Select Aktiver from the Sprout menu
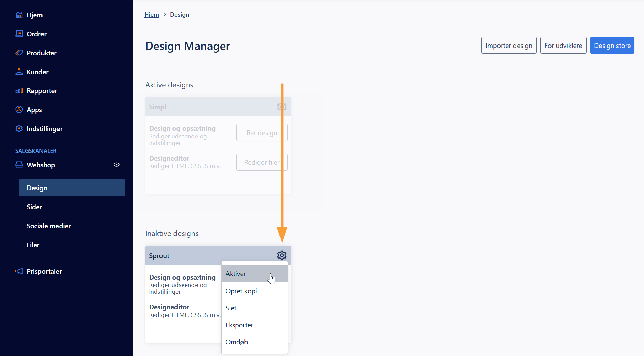This screenshot has width=644, height=356. [x=236, y=274]
